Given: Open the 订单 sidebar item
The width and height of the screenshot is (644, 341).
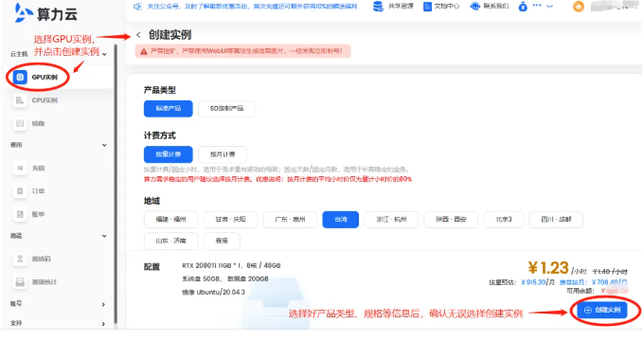Looking at the screenshot, I should click(28, 191).
